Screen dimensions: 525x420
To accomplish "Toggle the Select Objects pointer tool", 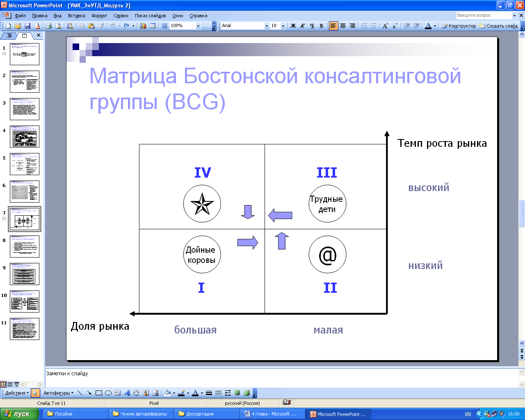I will click(35, 393).
